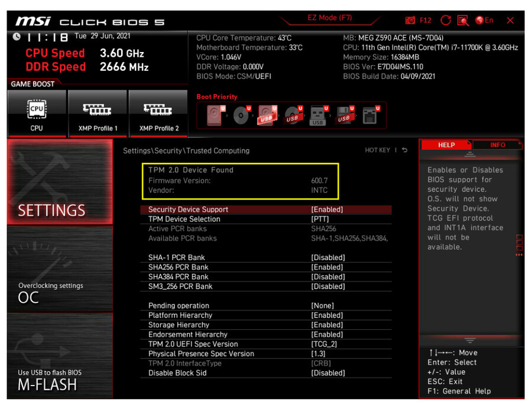Select the optical disc boot device icon
The width and height of the screenshot is (532, 405).
point(242,115)
